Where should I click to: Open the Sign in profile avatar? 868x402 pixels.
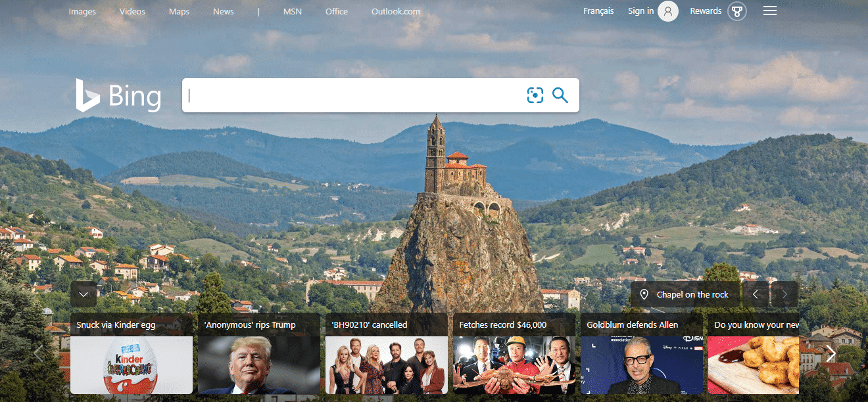pos(668,11)
